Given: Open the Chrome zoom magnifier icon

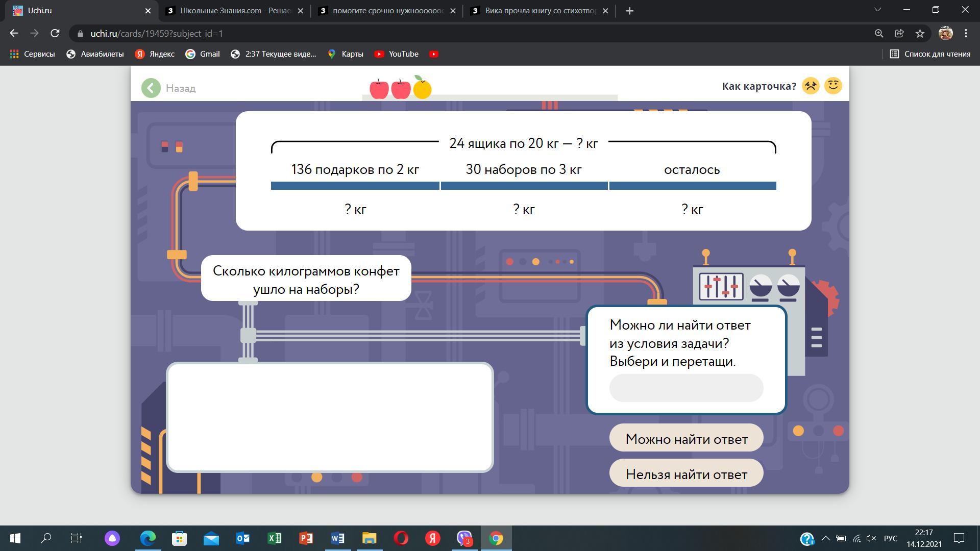Looking at the screenshot, I should [879, 34].
